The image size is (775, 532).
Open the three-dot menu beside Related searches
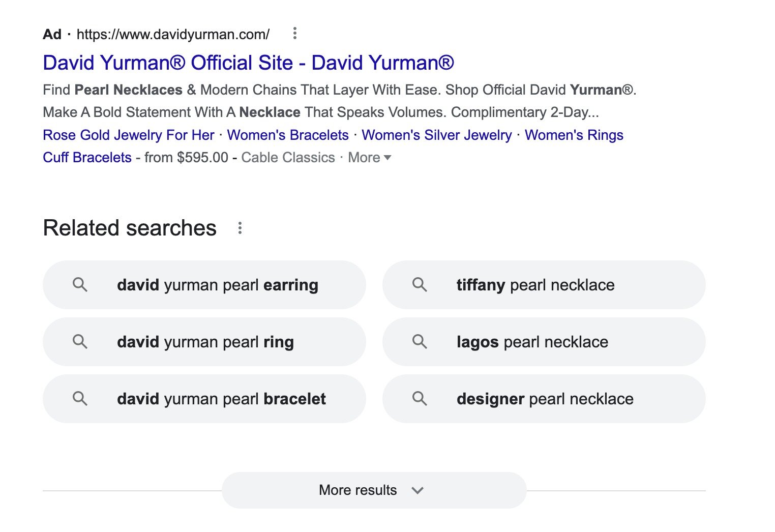pyautogui.click(x=239, y=227)
